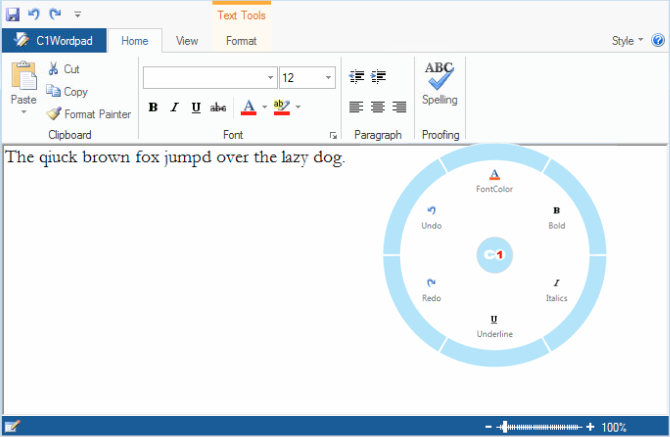Open the ribbon font color dropdown arrow

point(264,107)
